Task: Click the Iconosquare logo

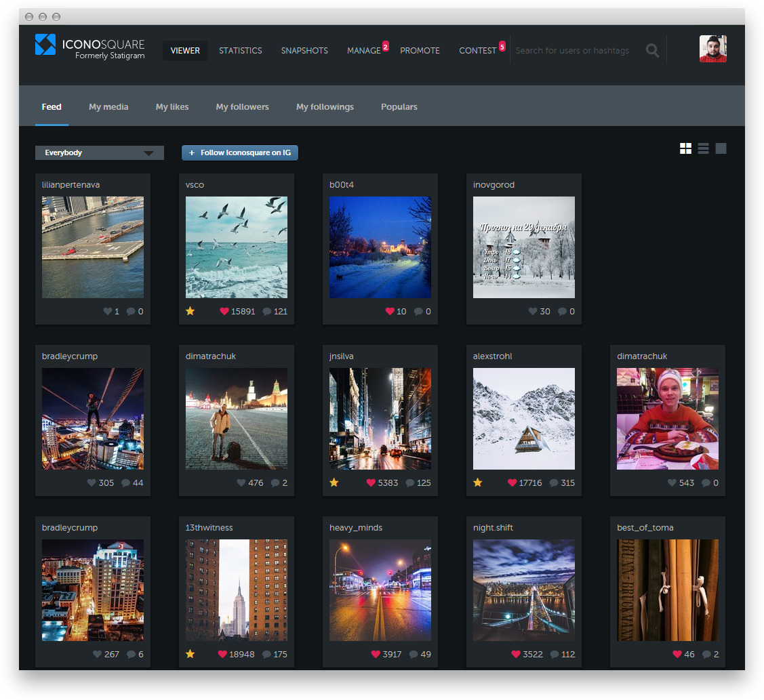Action: (x=90, y=47)
